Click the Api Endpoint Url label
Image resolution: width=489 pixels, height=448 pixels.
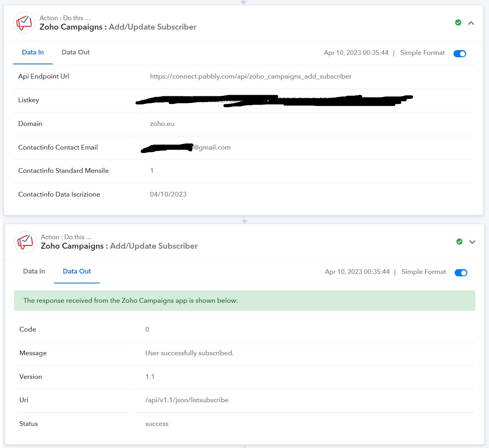point(43,76)
